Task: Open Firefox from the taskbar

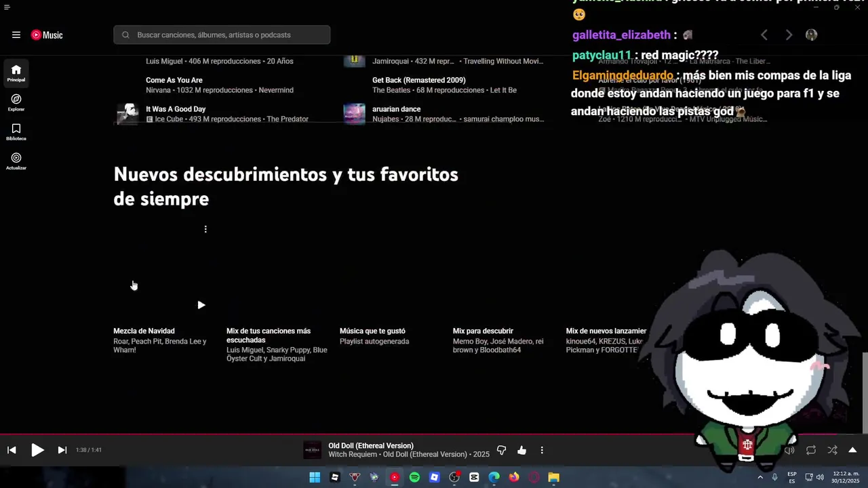Action: click(x=514, y=477)
